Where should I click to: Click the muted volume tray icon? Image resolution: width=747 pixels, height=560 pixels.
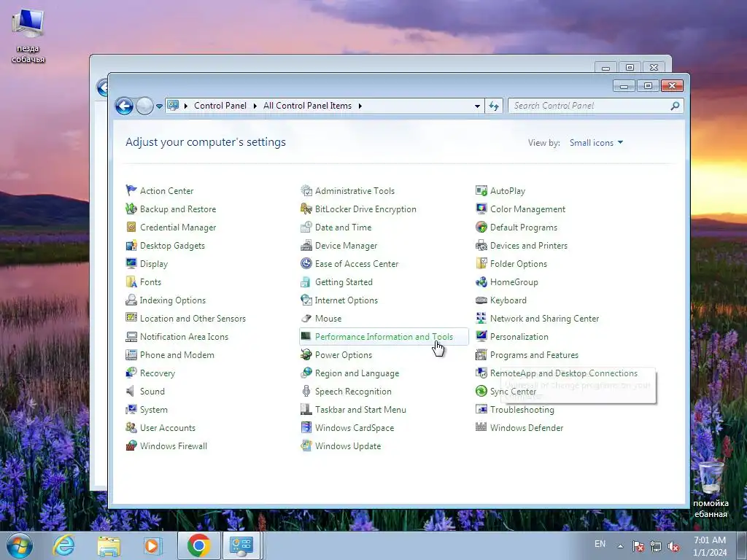click(673, 547)
